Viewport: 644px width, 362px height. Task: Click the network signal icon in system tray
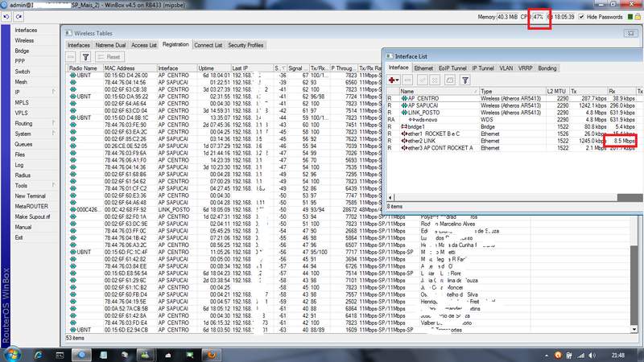580,356
